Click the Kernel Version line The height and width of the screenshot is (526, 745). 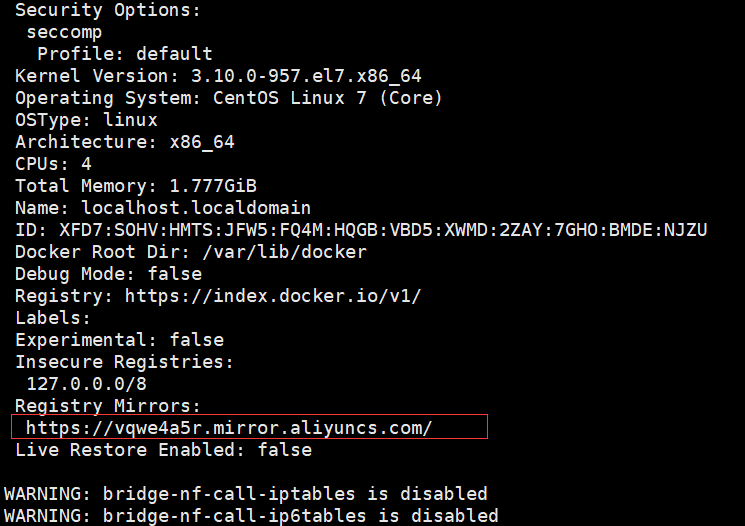(x=207, y=76)
